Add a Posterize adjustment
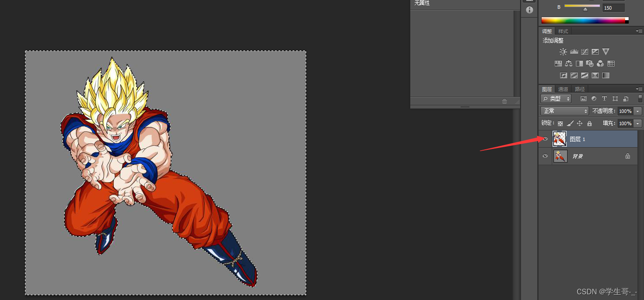The height and width of the screenshot is (300, 644). pyautogui.click(x=574, y=76)
